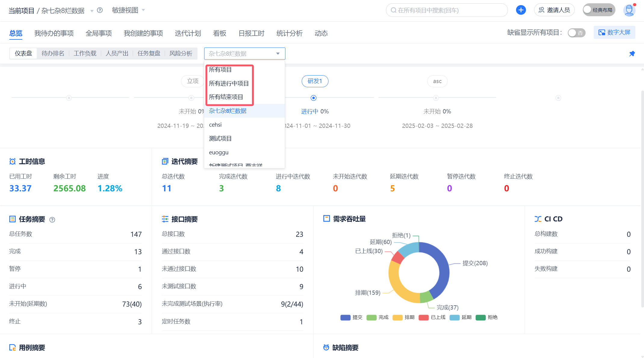This screenshot has width=644, height=358.
Task: Open the user avatar menu
Action: pos(629,10)
